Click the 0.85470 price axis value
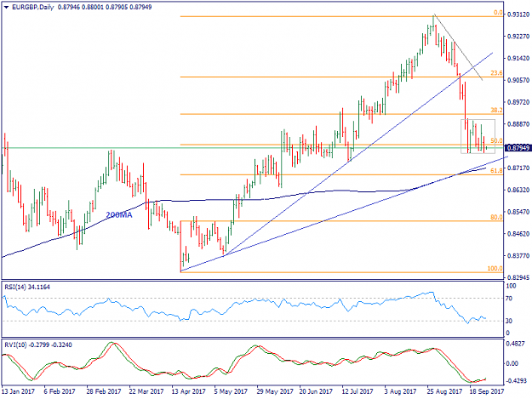Viewport: 532px width, 399px height. point(518,212)
